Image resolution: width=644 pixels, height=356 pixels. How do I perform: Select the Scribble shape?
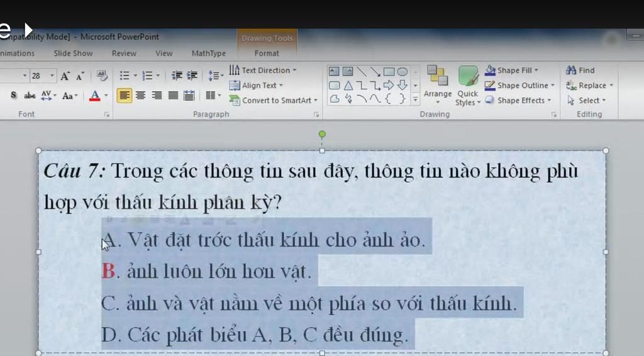[348, 99]
